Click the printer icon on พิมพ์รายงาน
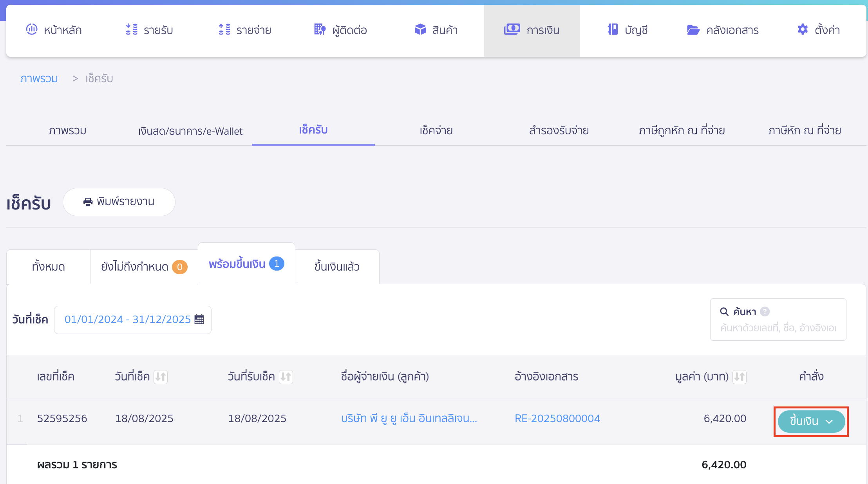 87,202
